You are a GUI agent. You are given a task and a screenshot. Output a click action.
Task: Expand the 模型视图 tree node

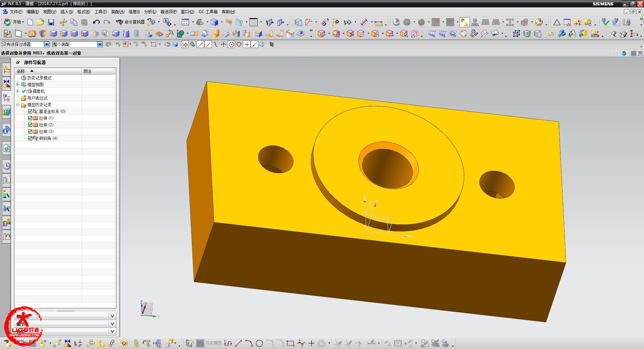click(x=18, y=85)
